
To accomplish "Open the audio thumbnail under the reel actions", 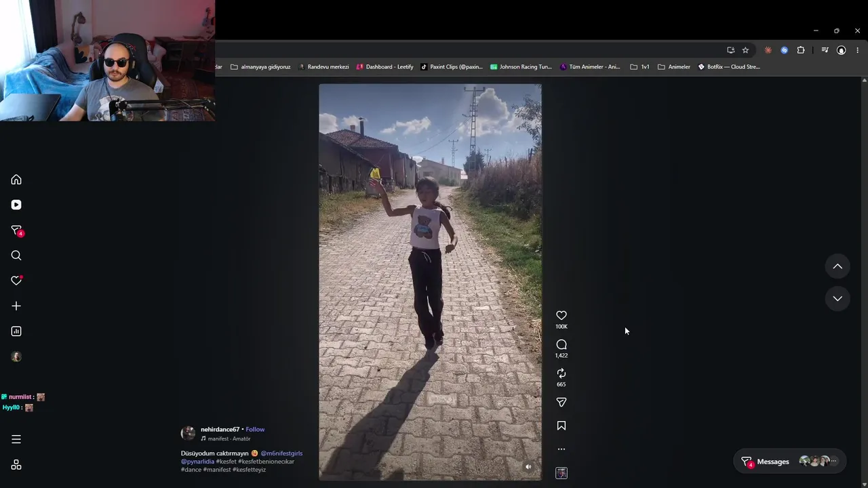I will pyautogui.click(x=561, y=473).
